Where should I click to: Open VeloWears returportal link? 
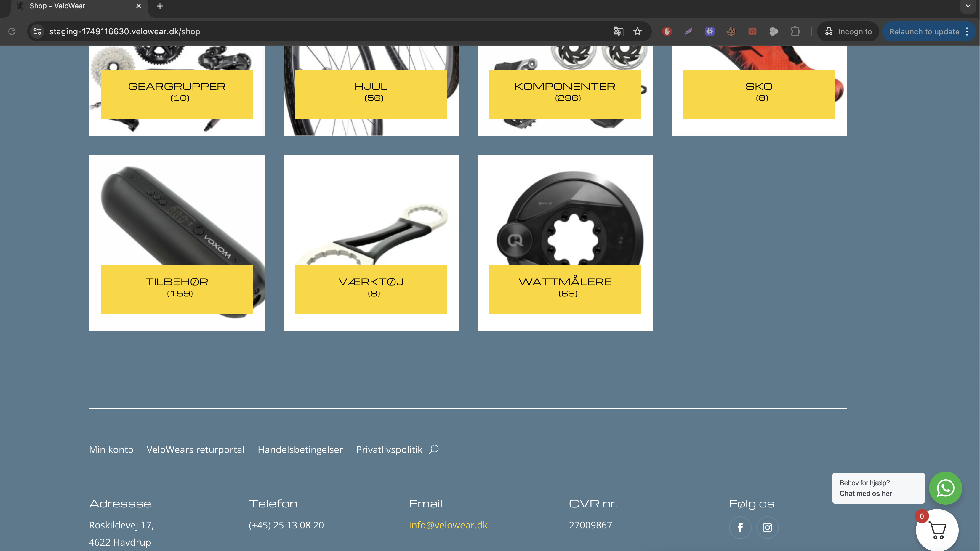pyautogui.click(x=196, y=449)
